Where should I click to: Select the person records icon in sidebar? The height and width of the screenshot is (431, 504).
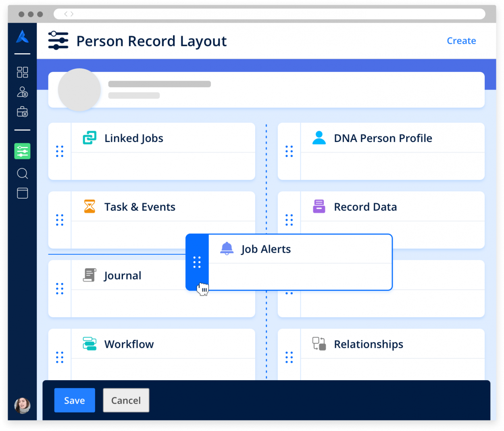[x=22, y=92]
